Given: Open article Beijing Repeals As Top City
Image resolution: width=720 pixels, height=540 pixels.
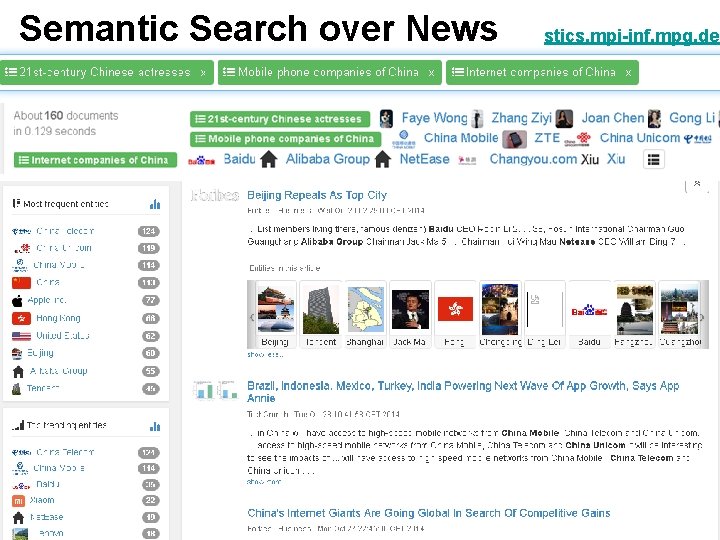Looking at the screenshot, I should (x=317, y=195).
